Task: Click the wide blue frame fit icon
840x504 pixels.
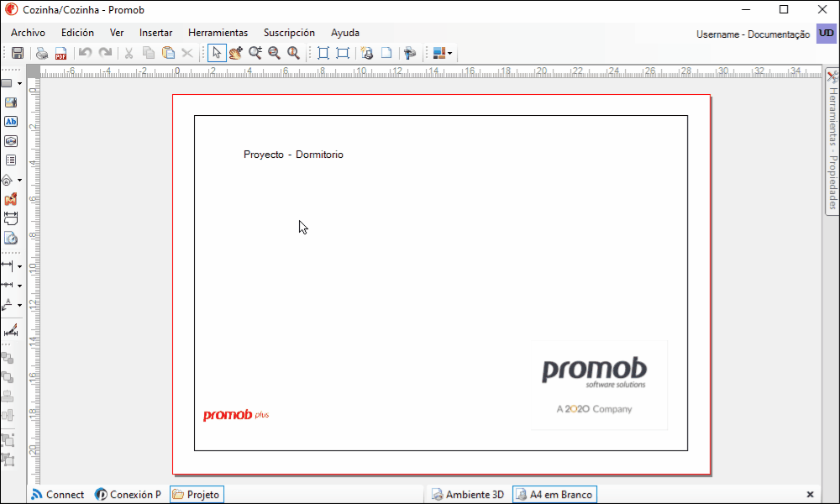Action: tap(343, 53)
